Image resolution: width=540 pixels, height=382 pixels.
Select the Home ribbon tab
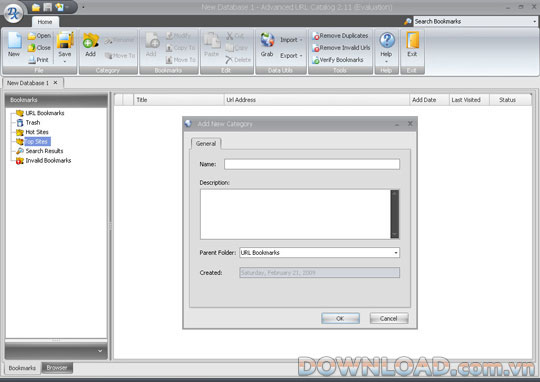tap(45, 22)
